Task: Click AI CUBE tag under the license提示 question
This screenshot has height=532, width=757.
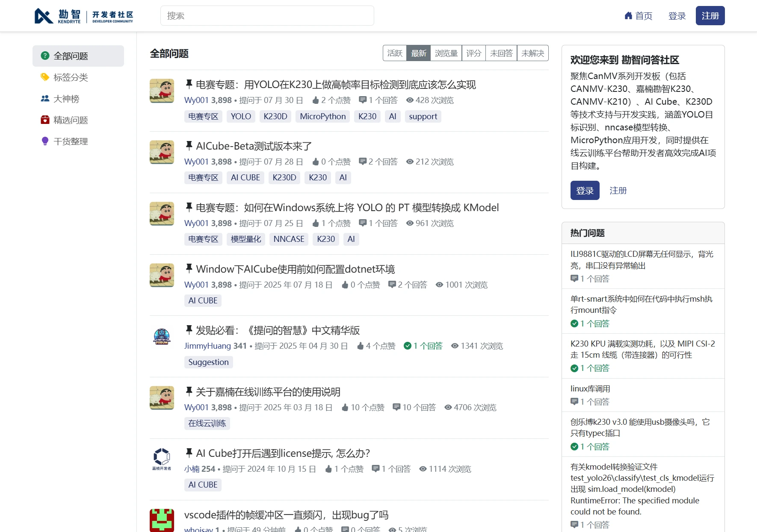Action: (x=203, y=485)
